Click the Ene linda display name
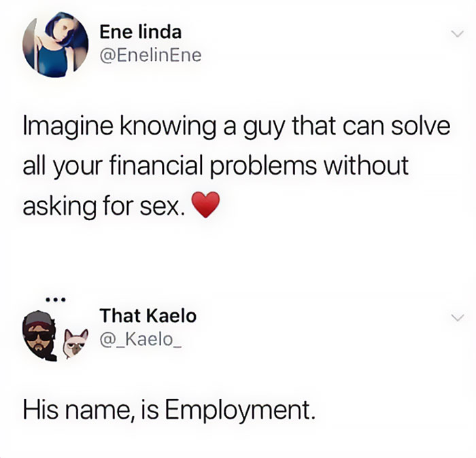Screen dimensions: 476x458 pyautogui.click(x=141, y=32)
